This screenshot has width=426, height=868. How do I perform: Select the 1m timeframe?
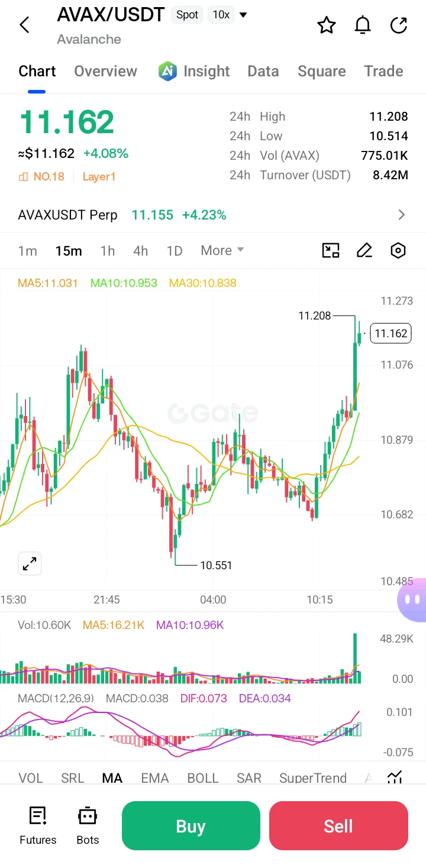(x=28, y=251)
